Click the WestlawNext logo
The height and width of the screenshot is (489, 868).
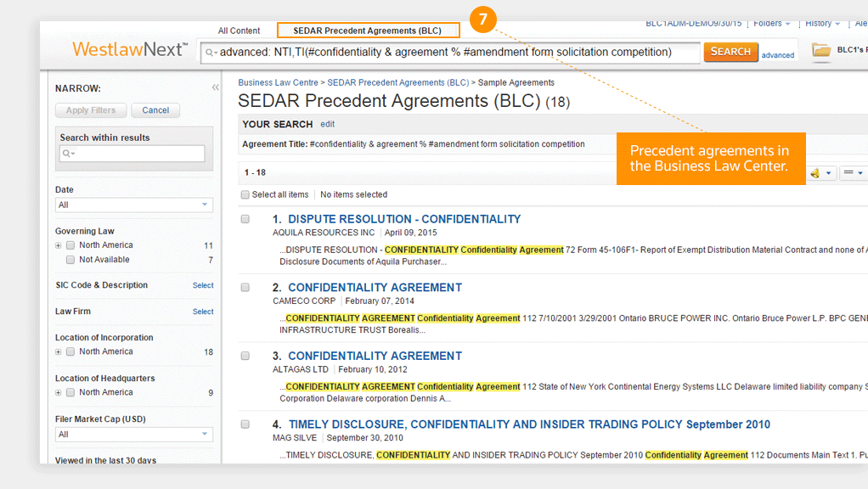click(x=130, y=49)
